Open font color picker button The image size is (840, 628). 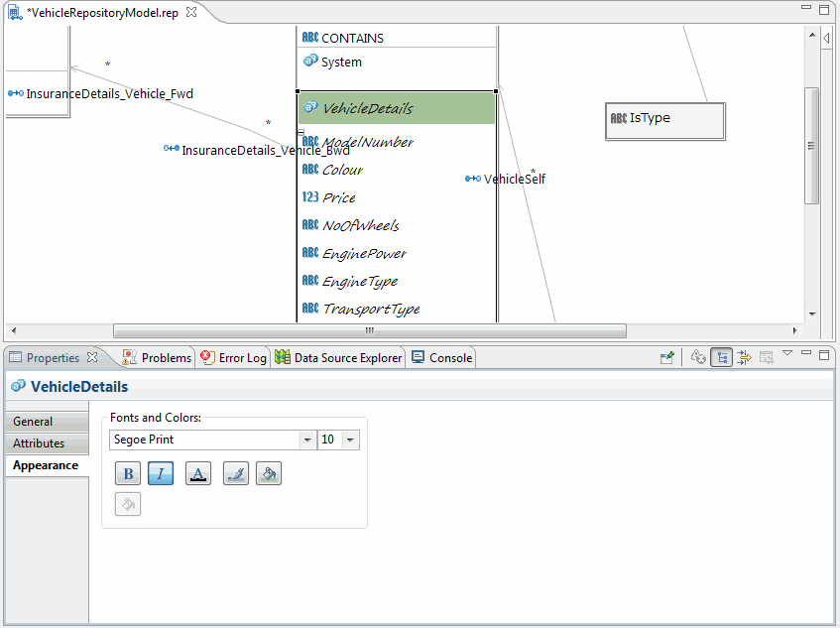point(198,473)
